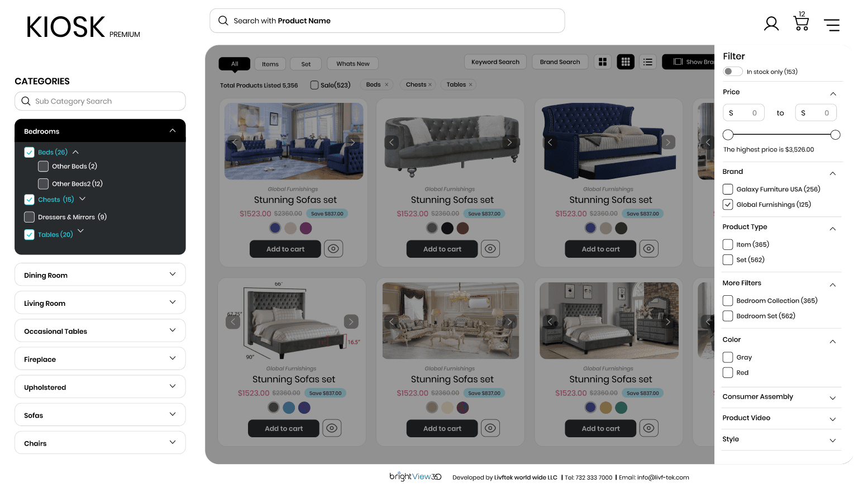Select the three-by-three grid view icon

pyautogui.click(x=626, y=62)
